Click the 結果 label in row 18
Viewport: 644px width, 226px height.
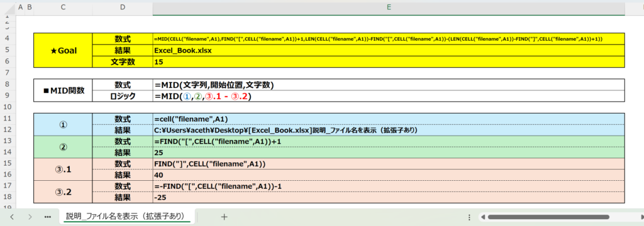pyautogui.click(x=123, y=198)
